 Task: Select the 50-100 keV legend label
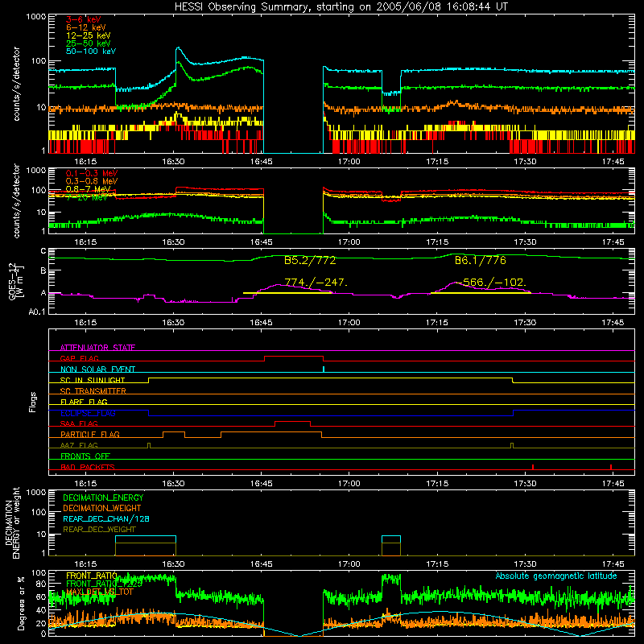coord(91,51)
